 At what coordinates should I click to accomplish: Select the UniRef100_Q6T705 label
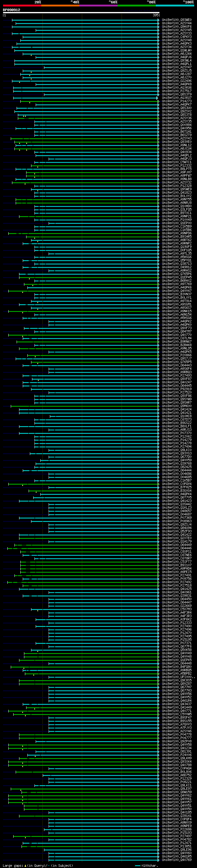click(176, 497)
